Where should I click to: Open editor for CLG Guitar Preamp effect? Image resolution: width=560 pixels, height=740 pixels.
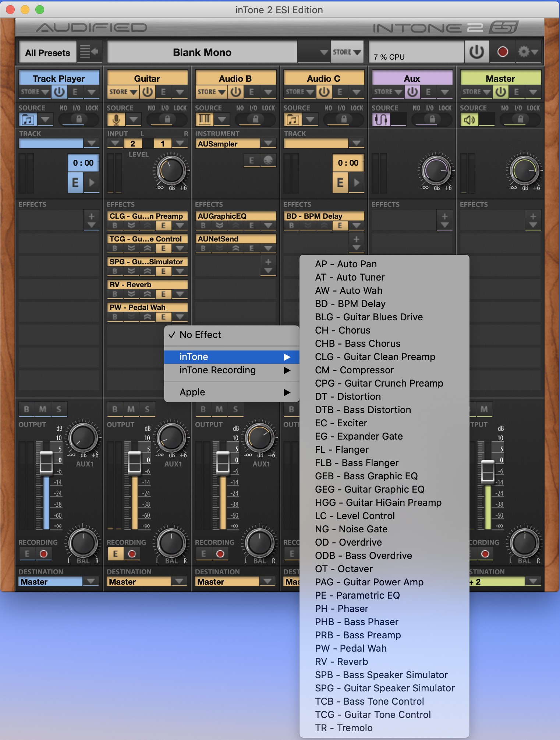[x=163, y=226]
